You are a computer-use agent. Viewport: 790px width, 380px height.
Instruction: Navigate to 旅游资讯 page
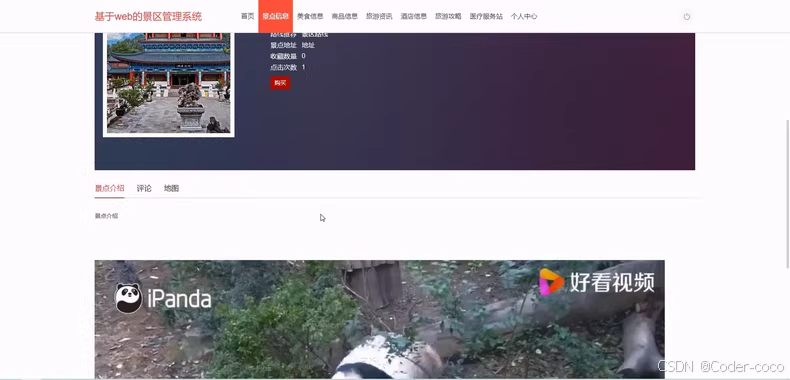[x=379, y=16]
